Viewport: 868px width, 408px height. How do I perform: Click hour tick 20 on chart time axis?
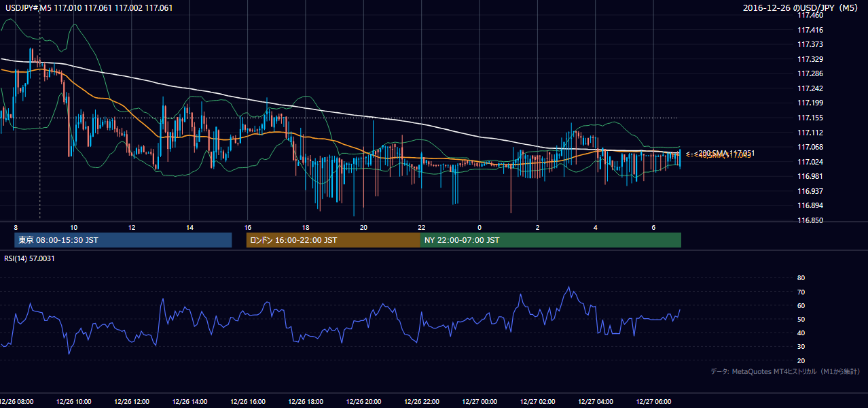[363, 227]
